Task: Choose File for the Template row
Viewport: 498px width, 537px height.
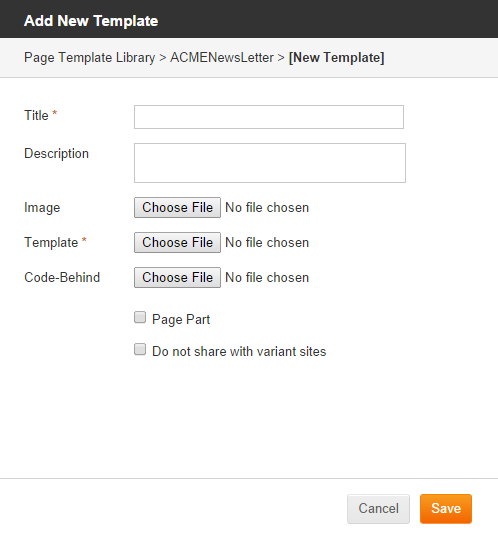Action: coord(177,242)
